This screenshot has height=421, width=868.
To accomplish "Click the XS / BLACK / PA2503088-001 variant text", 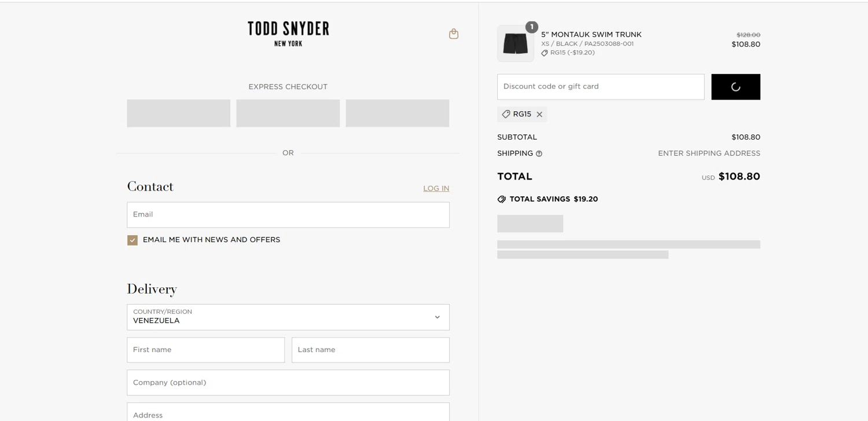I will coord(587,44).
